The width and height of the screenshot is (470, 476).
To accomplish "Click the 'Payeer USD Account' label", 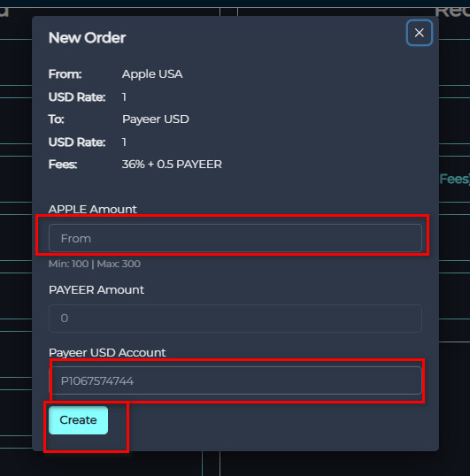I will pyautogui.click(x=107, y=353).
